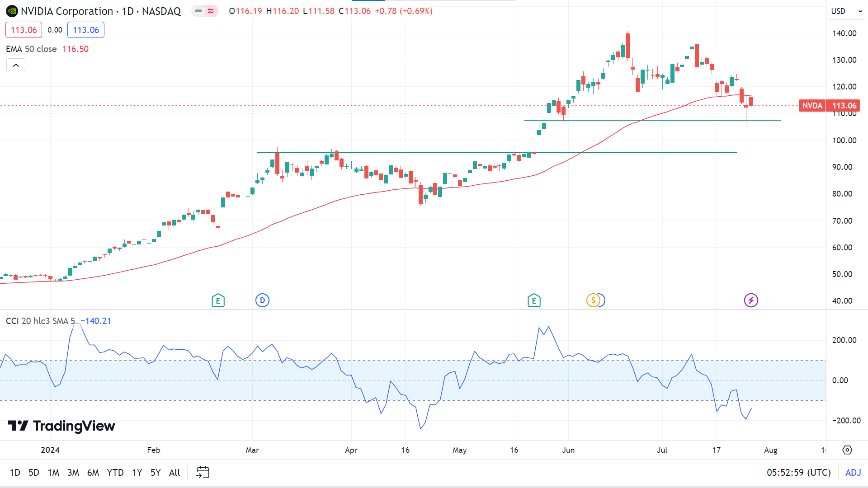Toggle ADJ adjusted data setting

853,473
